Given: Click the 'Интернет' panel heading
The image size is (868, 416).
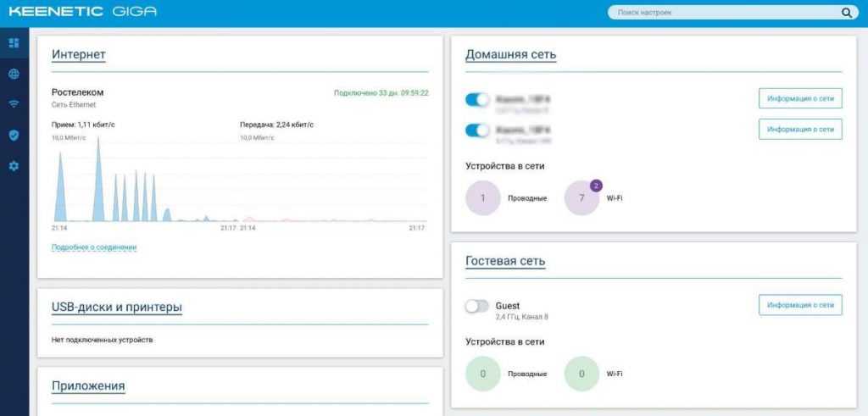Looking at the screenshot, I should (79, 55).
